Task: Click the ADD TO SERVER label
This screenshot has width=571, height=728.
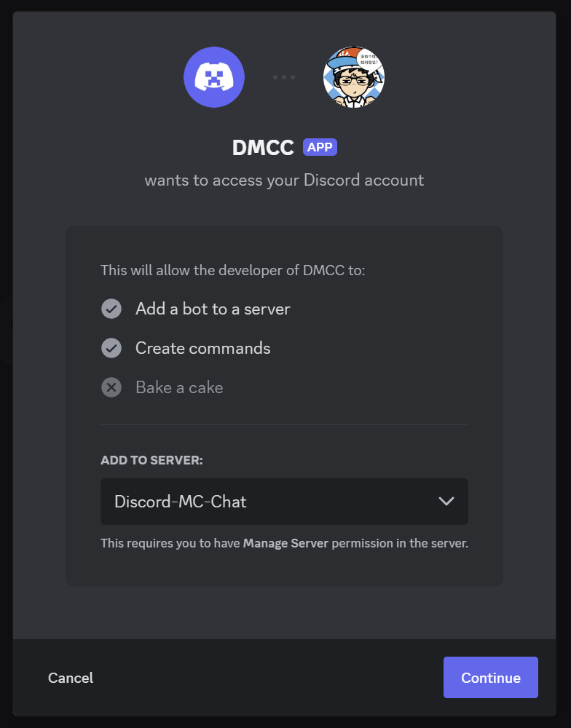Action: [151, 460]
